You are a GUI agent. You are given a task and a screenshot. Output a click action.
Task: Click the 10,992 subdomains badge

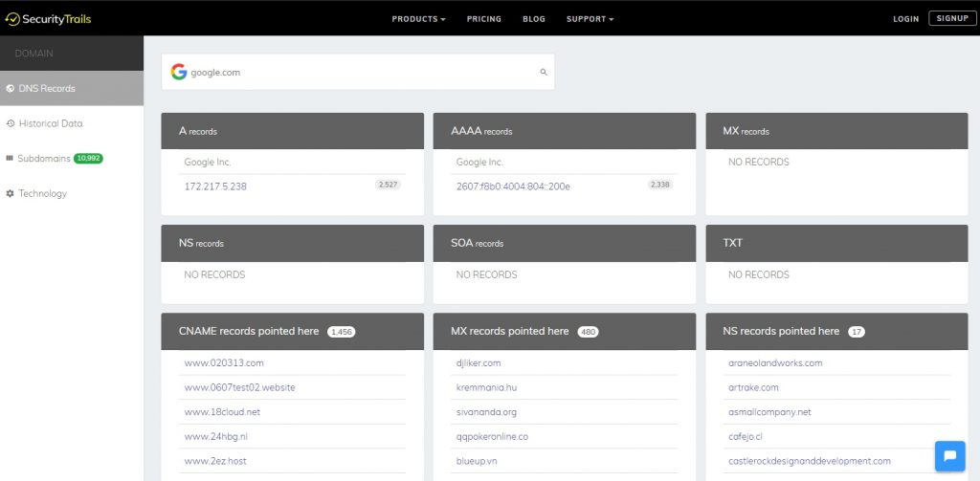(88, 159)
